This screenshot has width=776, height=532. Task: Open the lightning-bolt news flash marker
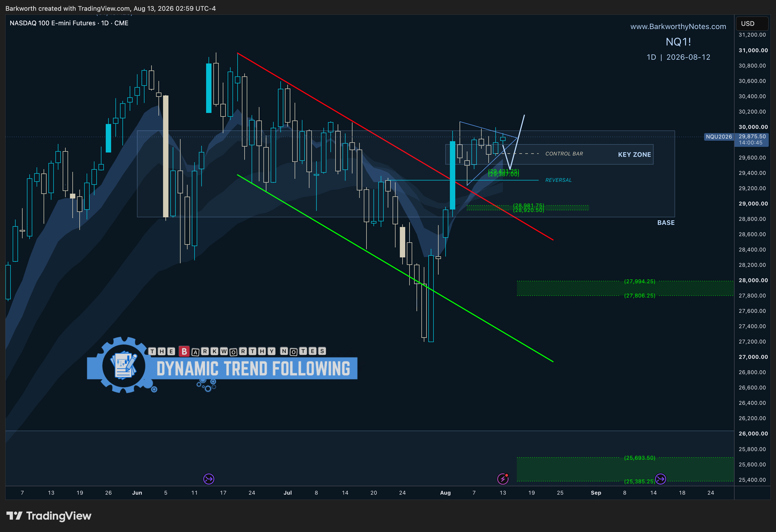(x=503, y=479)
